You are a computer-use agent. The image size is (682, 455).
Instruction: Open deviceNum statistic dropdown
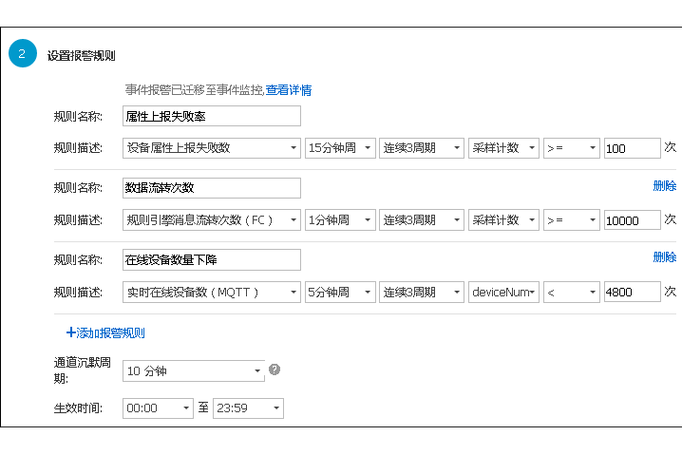tap(504, 292)
